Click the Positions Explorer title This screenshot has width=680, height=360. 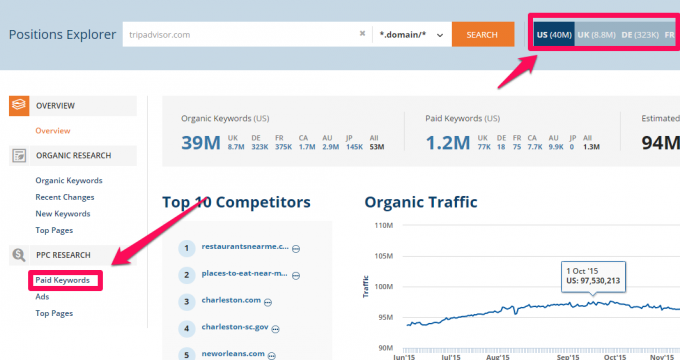(x=62, y=35)
